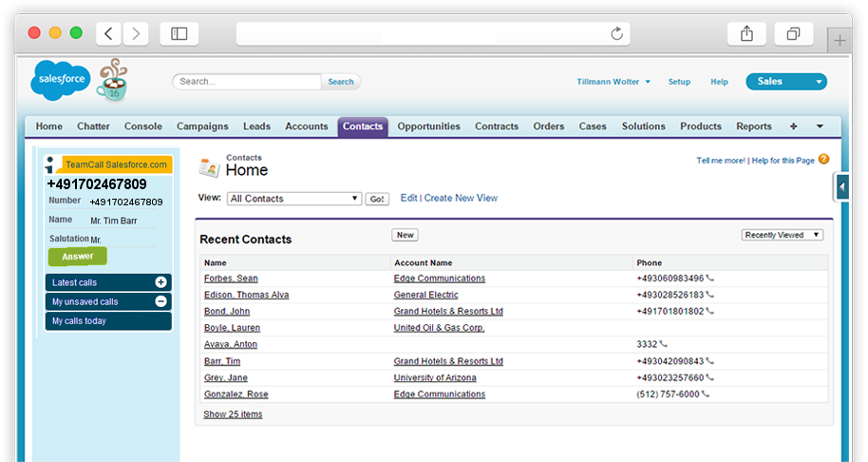Click the Salesforce cloud logo

point(61,81)
